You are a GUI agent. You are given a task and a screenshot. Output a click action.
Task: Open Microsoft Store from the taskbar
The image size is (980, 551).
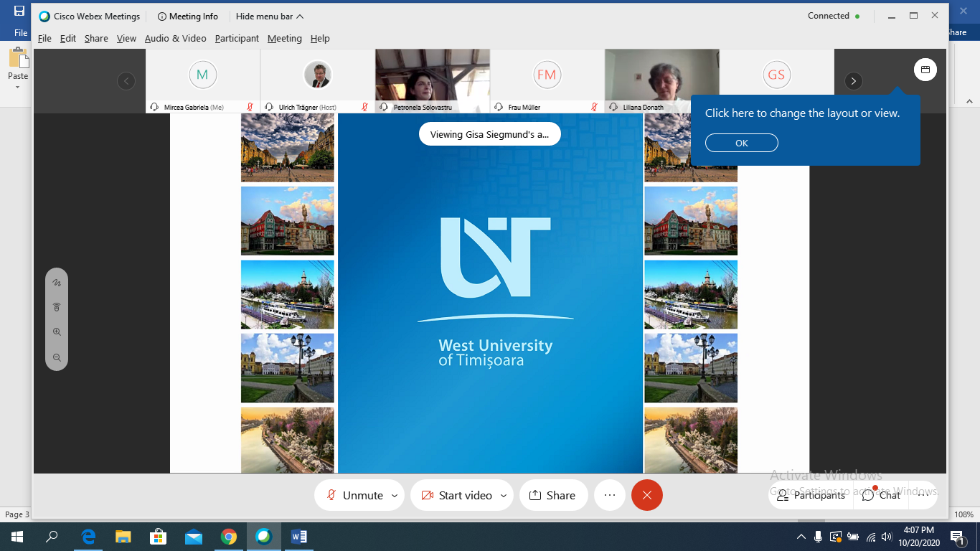click(x=158, y=537)
